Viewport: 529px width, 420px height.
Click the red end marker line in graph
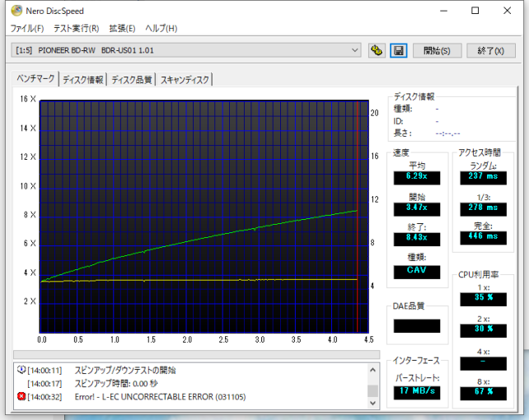point(358,216)
